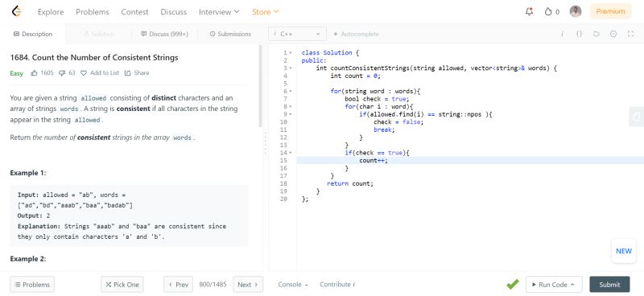This screenshot has width=644, height=296.
Task: Click the Premium button
Action: pyautogui.click(x=610, y=11)
